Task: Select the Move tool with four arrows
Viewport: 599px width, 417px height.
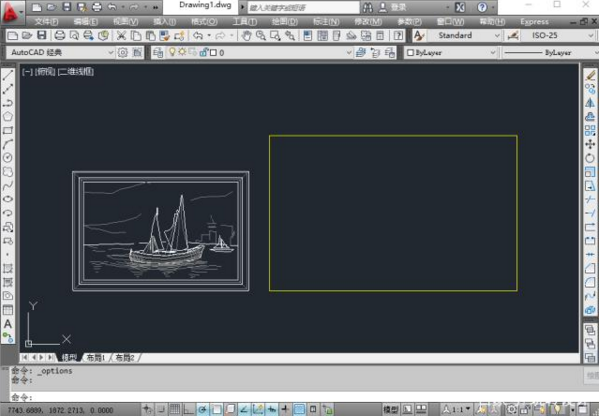Action: [x=590, y=144]
